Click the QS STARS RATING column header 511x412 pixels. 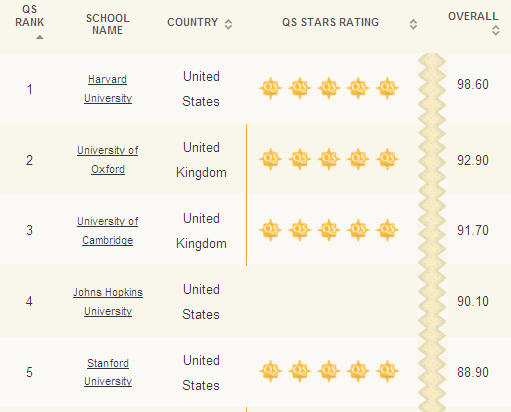click(330, 22)
